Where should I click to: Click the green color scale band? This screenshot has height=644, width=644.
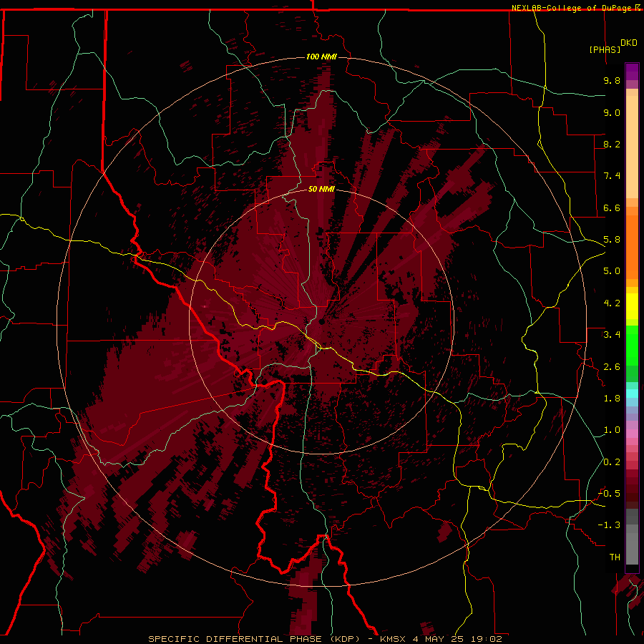[632, 346]
